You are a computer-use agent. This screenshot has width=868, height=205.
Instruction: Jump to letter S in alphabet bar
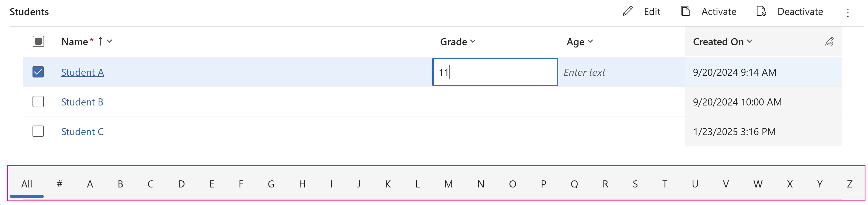coord(635,184)
